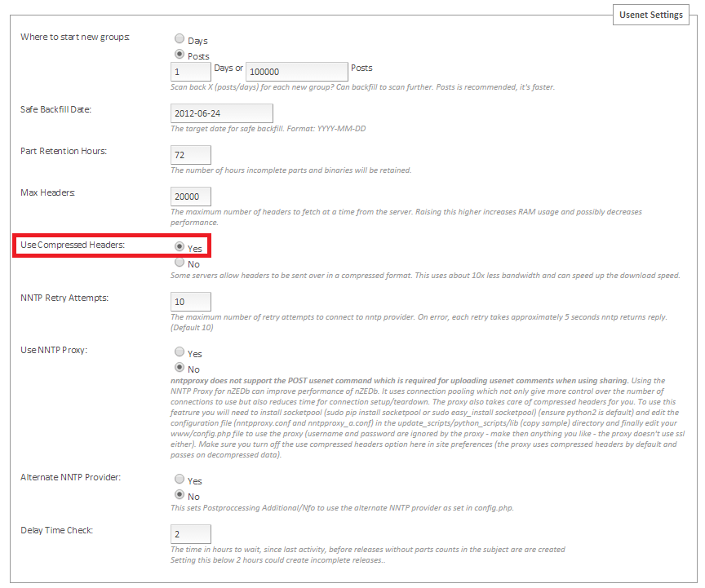The height and width of the screenshot is (588, 705).
Task: Focus the Safe Backfill Date field
Action: pos(222,113)
